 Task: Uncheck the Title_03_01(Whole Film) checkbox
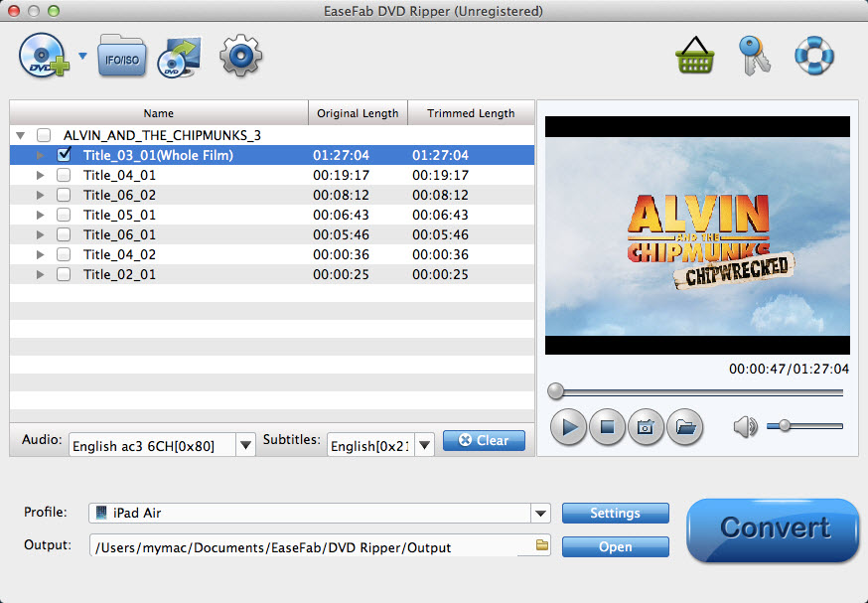pos(65,155)
